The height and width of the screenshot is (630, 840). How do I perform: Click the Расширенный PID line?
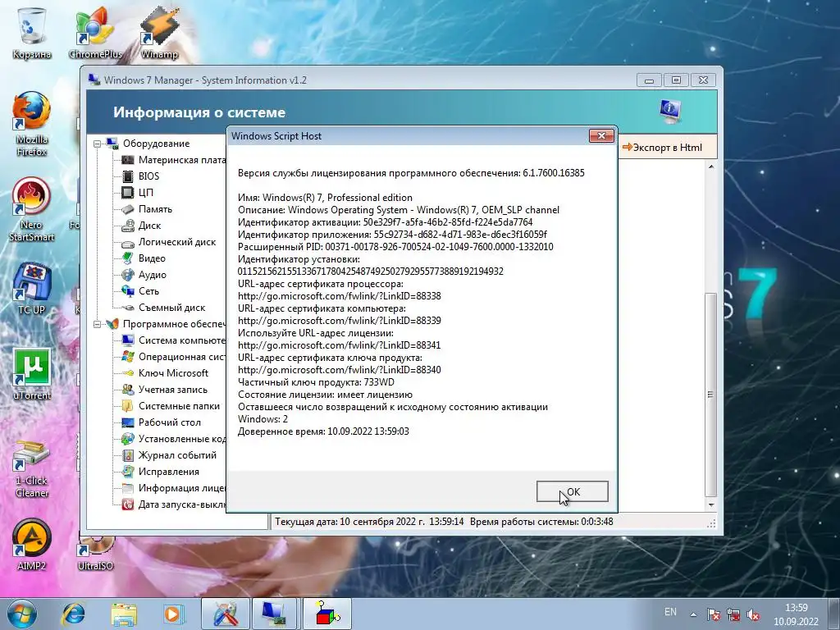pyautogui.click(x=395, y=247)
